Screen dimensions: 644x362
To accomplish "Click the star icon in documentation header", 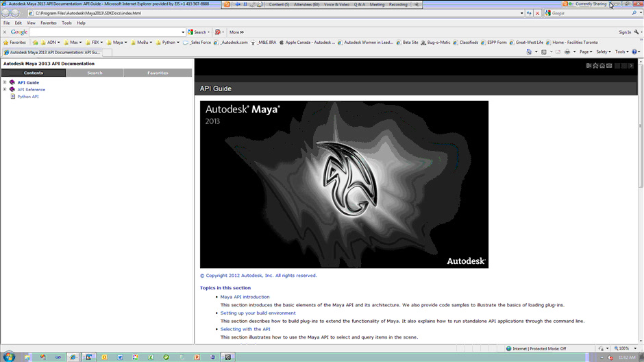I will (595, 66).
